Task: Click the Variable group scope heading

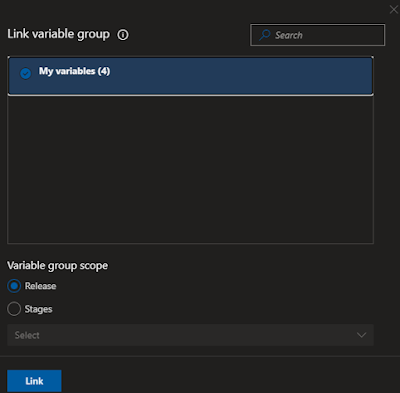Action: tap(57, 266)
